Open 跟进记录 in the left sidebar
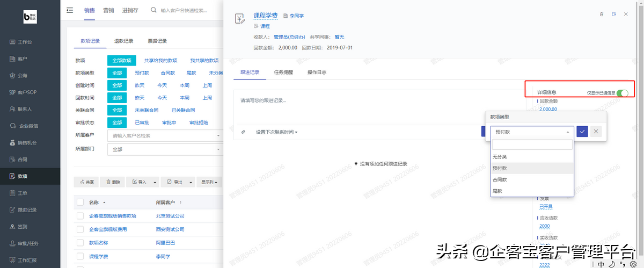This screenshot has width=644, height=268. pyautogui.click(x=30, y=209)
